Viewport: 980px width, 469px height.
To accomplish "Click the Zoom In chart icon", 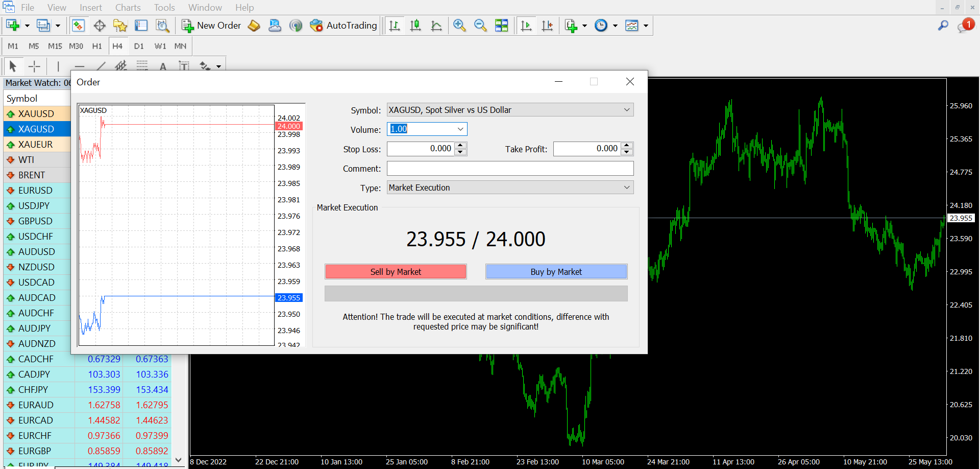I will [x=459, y=26].
